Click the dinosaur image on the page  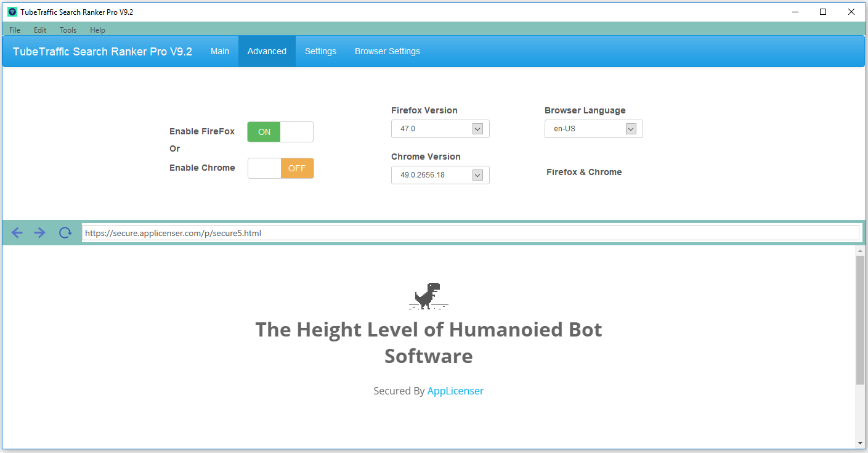(428, 296)
